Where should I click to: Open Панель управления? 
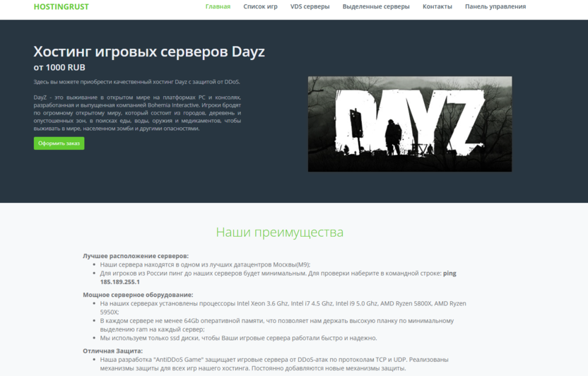(495, 6)
